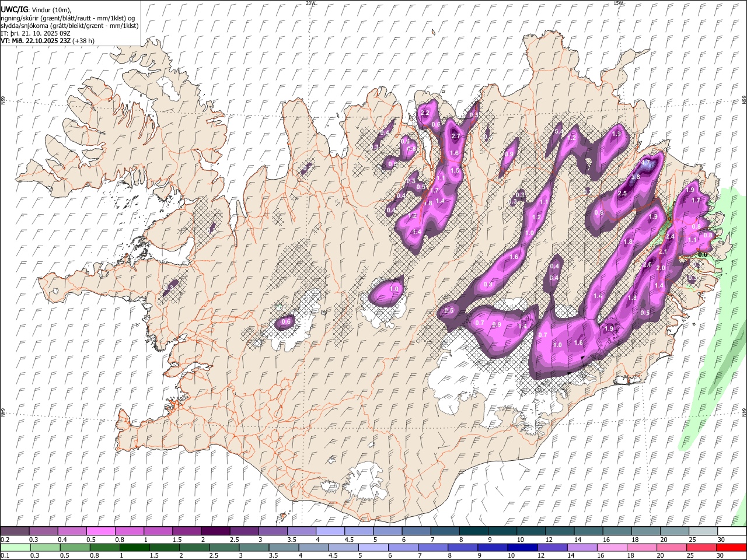Image resolution: width=747 pixels, height=560 pixels.
Task: Click the upper legend swatch between 0.2 and 0.3
Action: [15, 531]
